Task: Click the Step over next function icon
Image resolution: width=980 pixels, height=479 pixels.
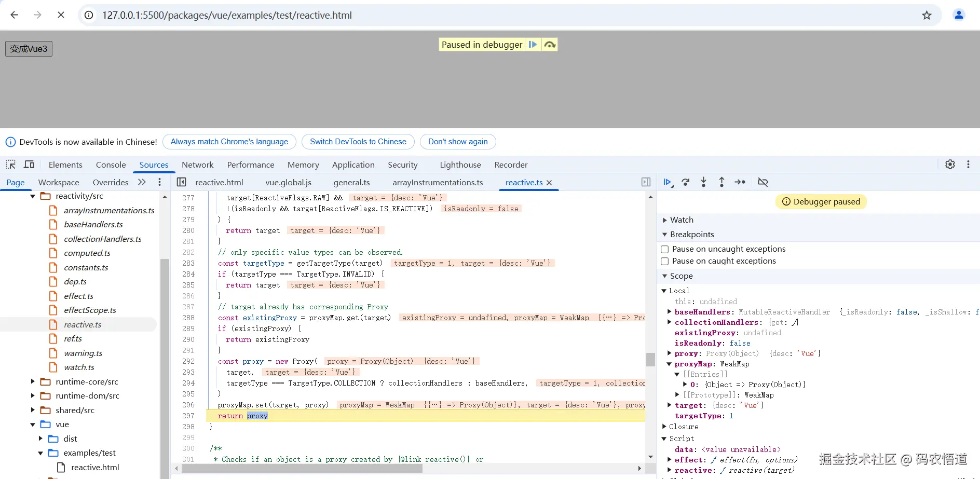Action: click(x=686, y=182)
